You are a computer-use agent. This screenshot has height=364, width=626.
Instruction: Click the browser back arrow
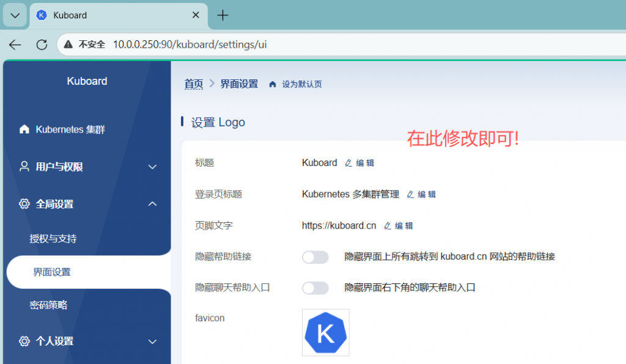[x=15, y=45]
